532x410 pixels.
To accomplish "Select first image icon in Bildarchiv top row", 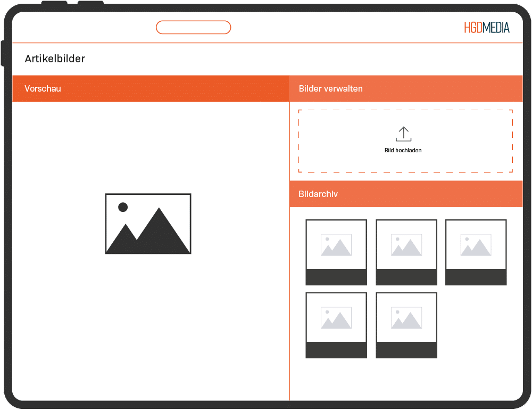I will pos(336,245).
